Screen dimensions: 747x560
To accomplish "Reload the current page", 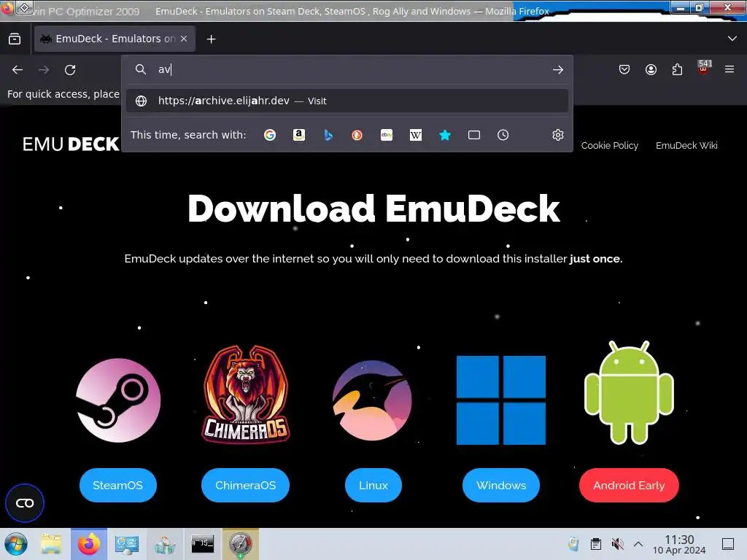I will pos(70,70).
